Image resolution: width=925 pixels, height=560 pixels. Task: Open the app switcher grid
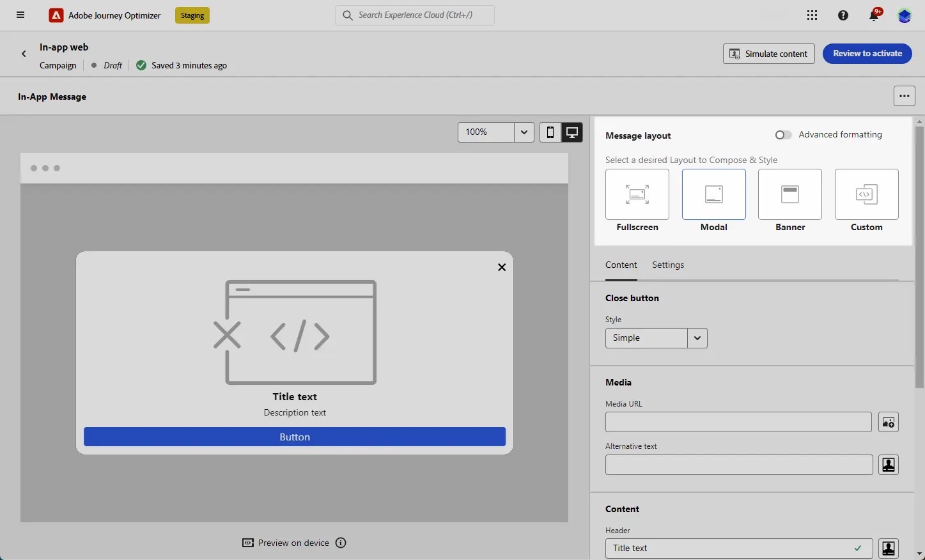tap(812, 15)
